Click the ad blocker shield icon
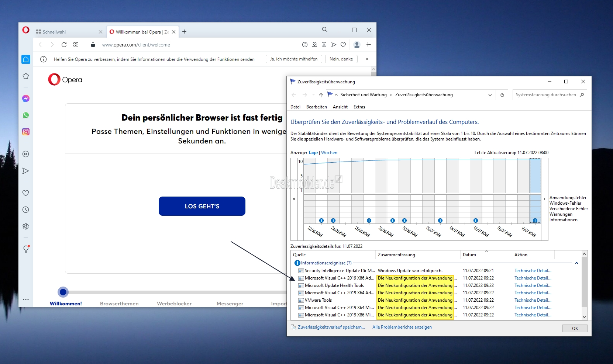 pos(324,45)
